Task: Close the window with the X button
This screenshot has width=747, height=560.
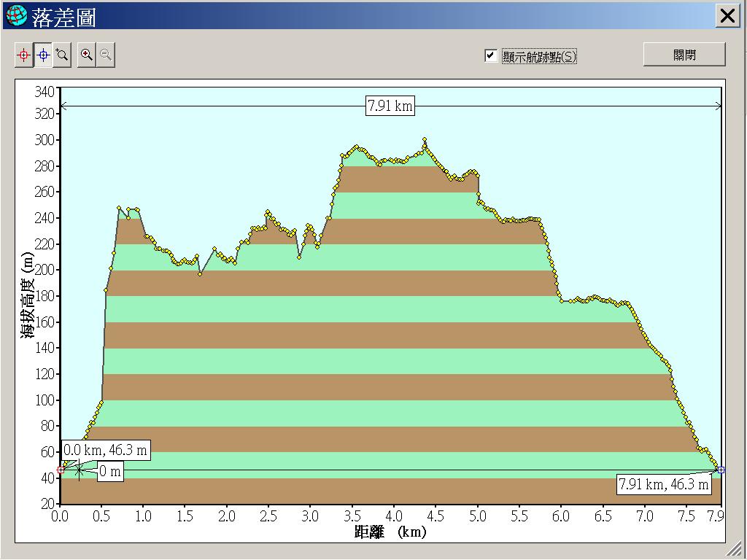Action: click(x=727, y=16)
